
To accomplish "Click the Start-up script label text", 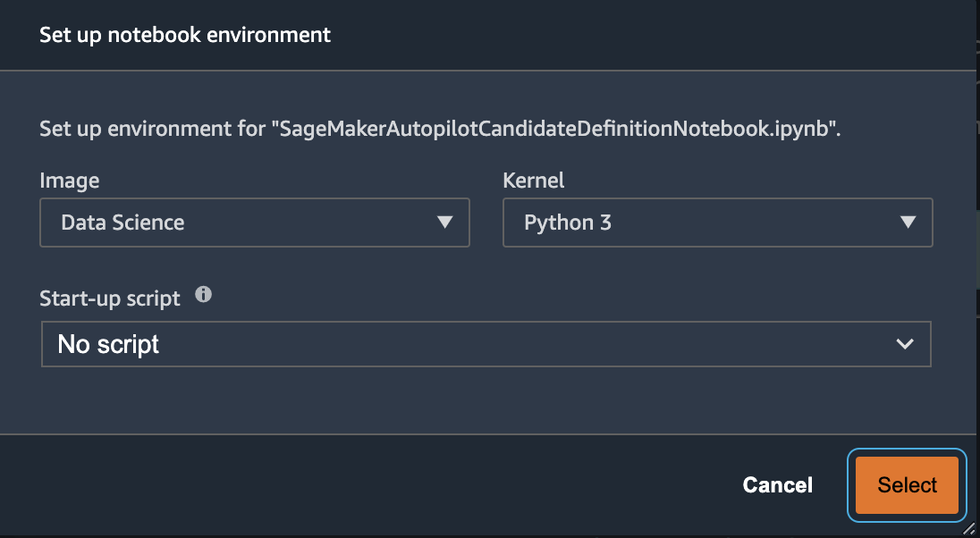I will [x=110, y=298].
